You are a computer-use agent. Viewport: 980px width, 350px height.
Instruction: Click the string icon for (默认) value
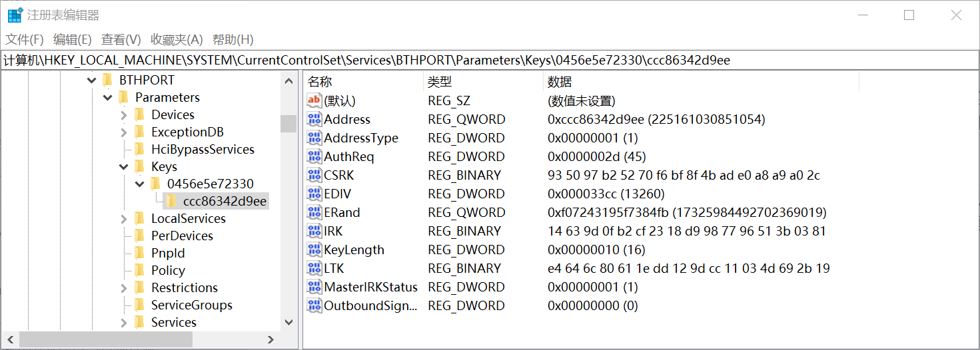314,100
